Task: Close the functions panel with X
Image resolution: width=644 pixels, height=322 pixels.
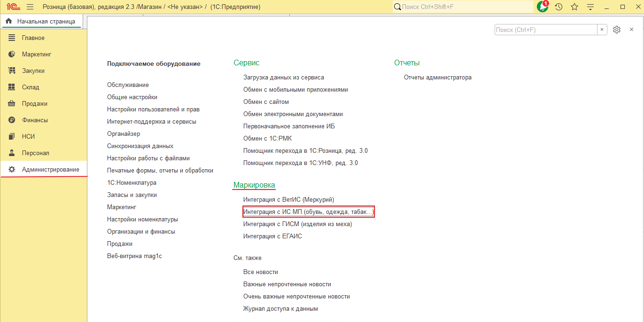Action: (x=631, y=30)
